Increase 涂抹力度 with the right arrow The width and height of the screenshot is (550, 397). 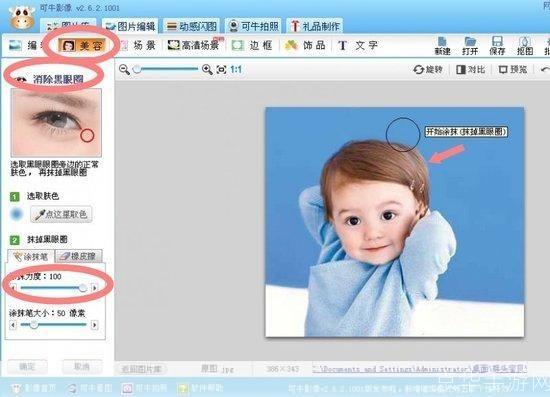[94, 288]
